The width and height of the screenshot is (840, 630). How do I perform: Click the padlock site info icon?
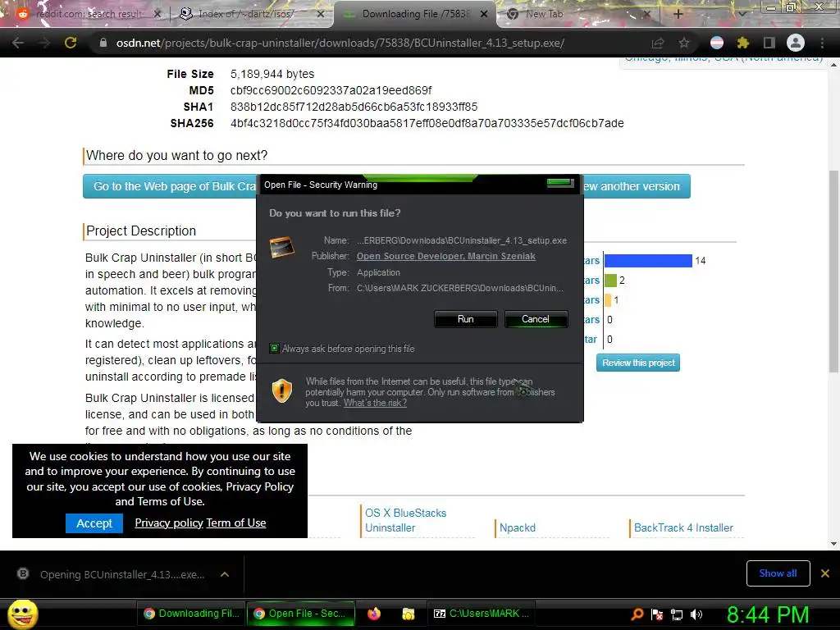[x=103, y=43]
